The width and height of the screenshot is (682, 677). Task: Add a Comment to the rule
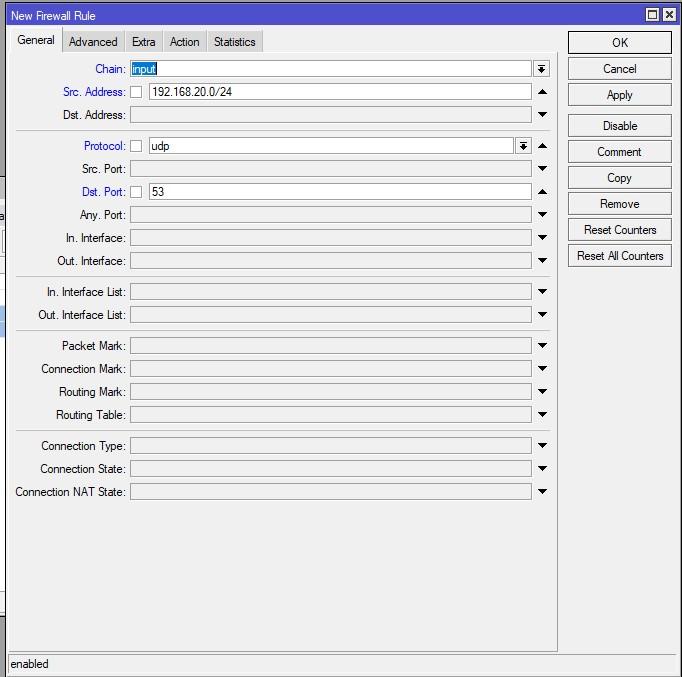(619, 152)
